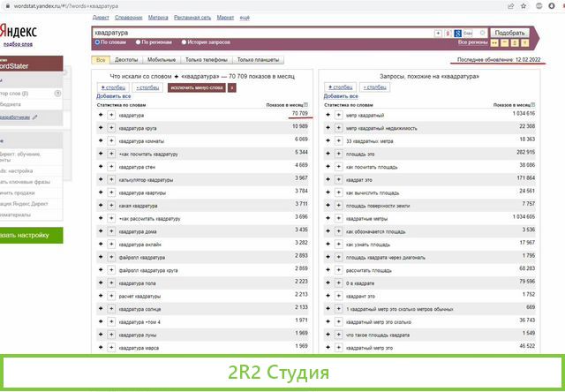Switch to the «Только планшеты» tab

coord(258,60)
